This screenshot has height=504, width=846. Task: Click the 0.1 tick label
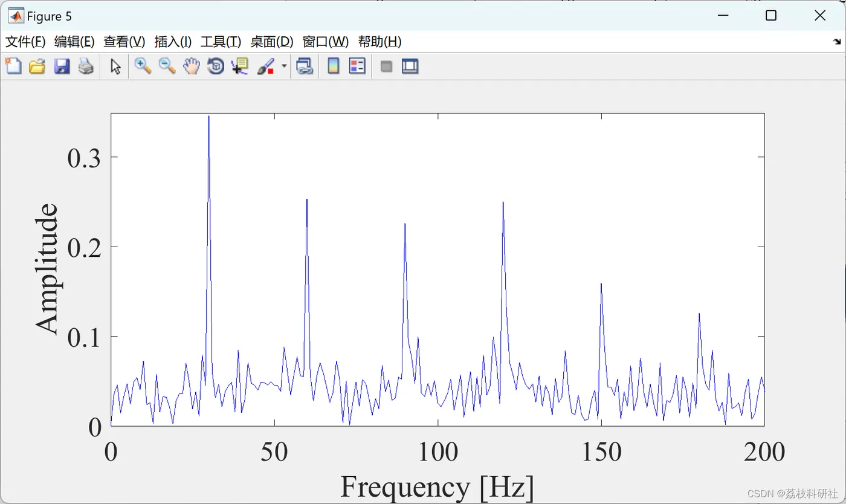pos(84,337)
